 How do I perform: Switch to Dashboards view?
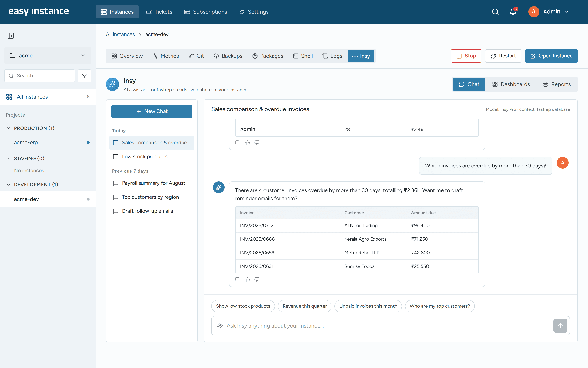[x=511, y=84]
